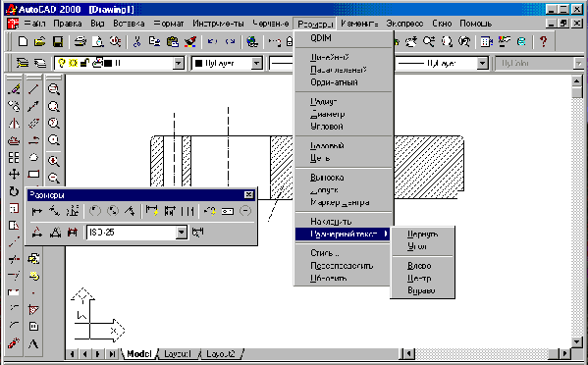Select the Array tool in Modify toolbar

[14, 157]
